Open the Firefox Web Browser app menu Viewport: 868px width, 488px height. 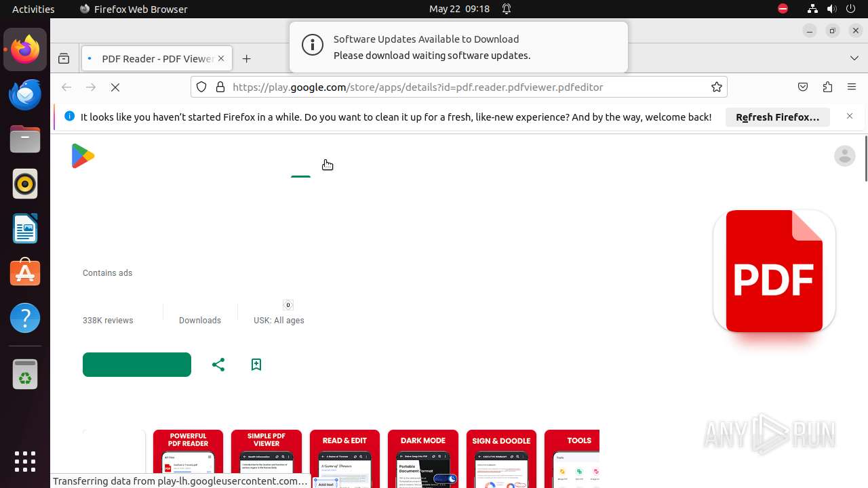point(134,9)
